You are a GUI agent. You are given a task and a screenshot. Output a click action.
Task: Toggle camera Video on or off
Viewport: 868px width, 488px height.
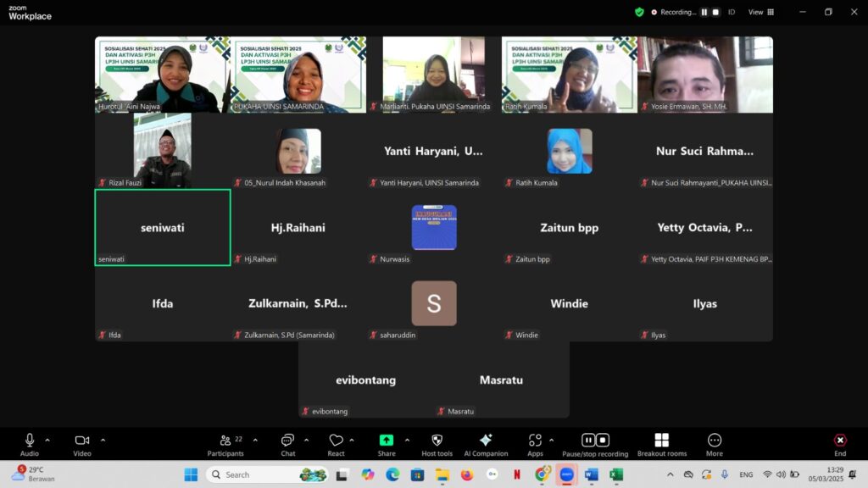82,441
